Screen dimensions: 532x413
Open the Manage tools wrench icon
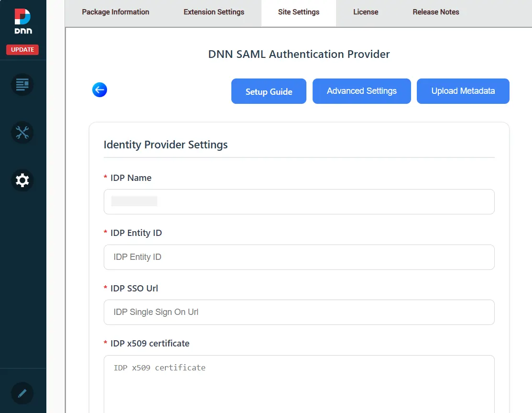coord(22,133)
